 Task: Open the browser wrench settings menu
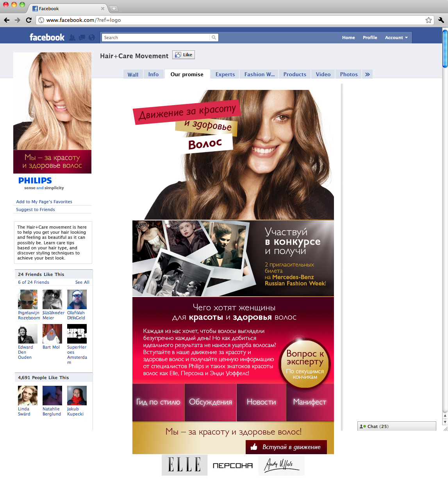point(441,20)
